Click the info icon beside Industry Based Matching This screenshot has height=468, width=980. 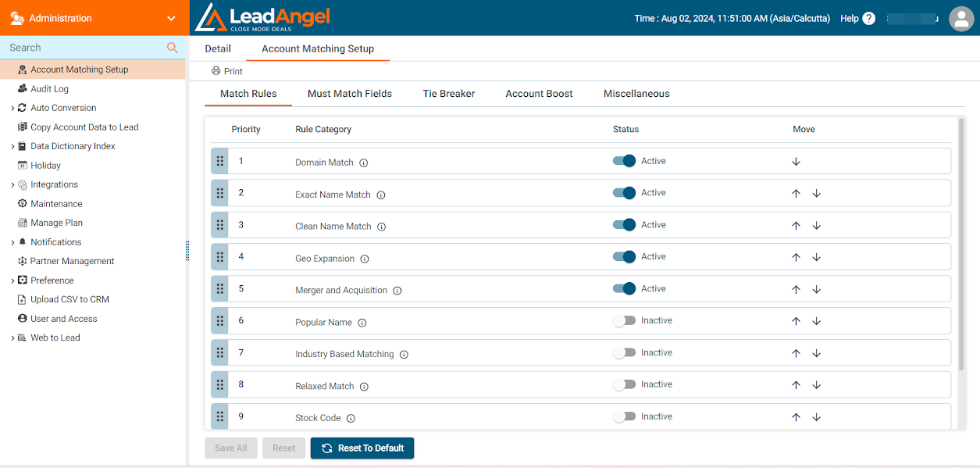404,355
